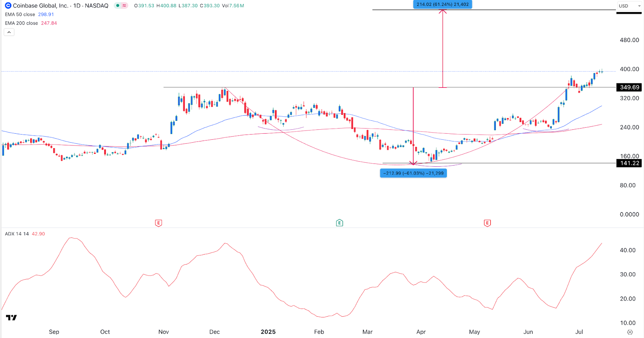
Task: Click the NASDAQ exchange text
Action: tap(97, 6)
